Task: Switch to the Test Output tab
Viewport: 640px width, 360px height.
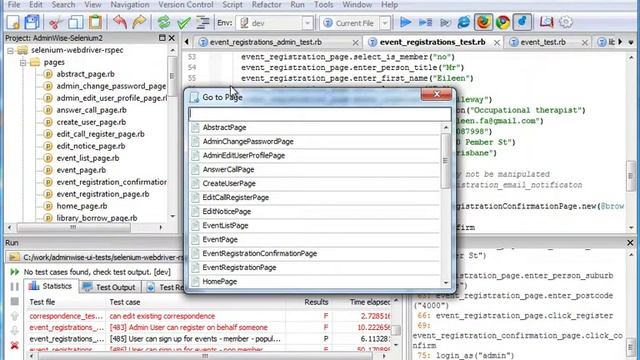Action: tap(109, 287)
